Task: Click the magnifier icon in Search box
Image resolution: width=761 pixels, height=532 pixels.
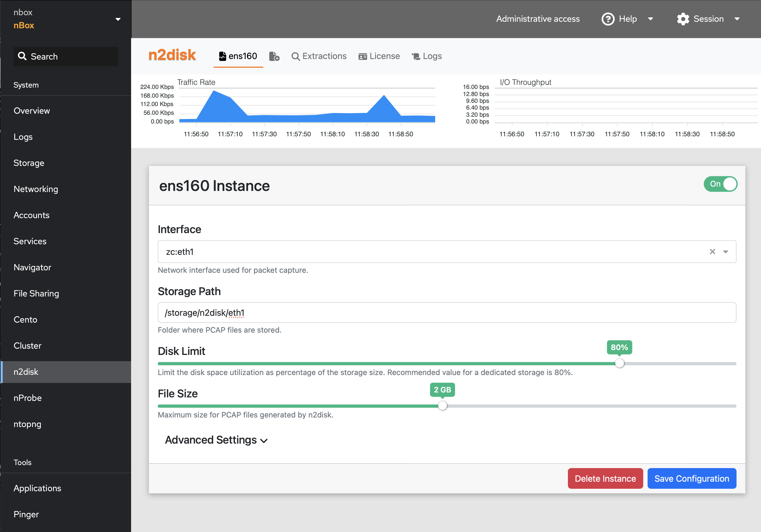Action: point(22,56)
